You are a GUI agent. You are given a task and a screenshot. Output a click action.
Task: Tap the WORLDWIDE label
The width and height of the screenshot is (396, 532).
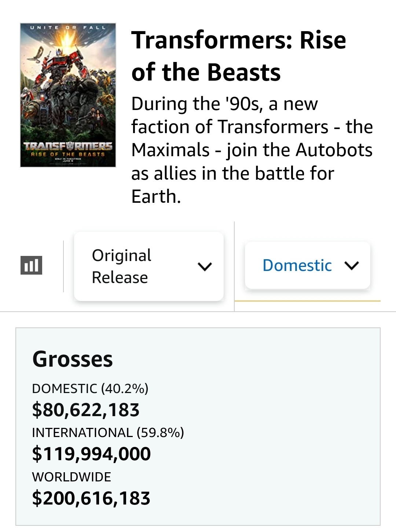tap(71, 477)
